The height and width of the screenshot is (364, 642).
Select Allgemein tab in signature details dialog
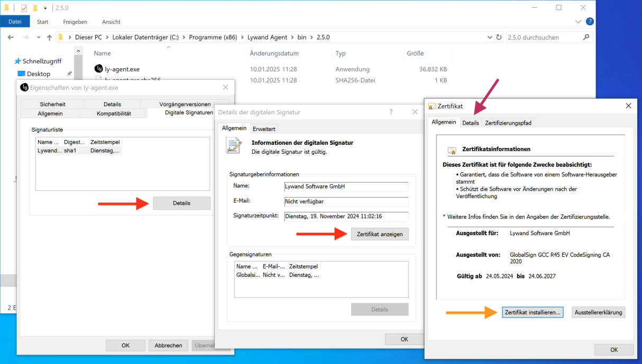click(234, 128)
